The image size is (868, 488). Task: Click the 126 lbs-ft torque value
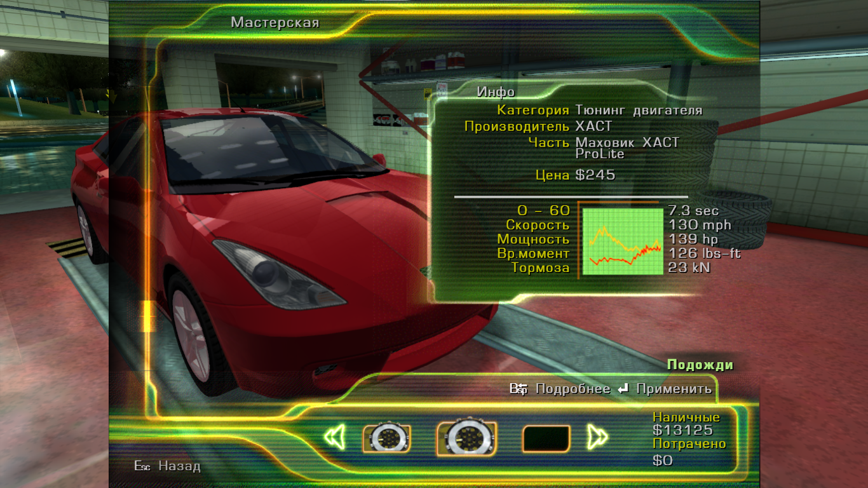pyautogui.click(x=704, y=254)
